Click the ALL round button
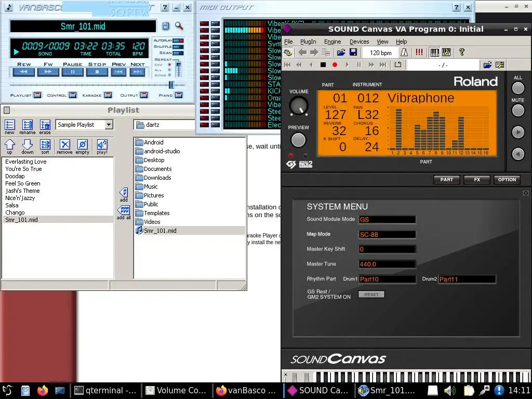Viewport: 532px width, 399px height. tap(518, 88)
